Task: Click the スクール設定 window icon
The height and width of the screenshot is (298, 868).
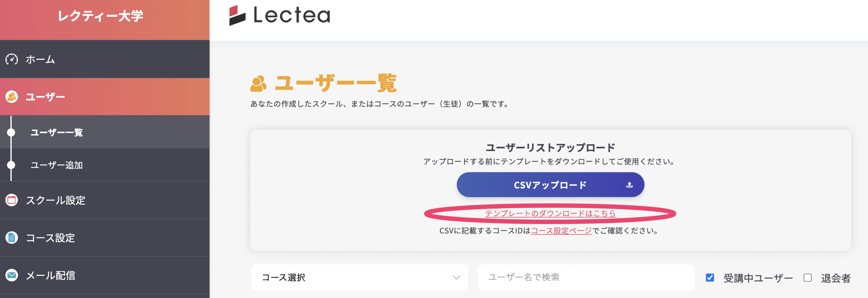Action: pyautogui.click(x=12, y=200)
